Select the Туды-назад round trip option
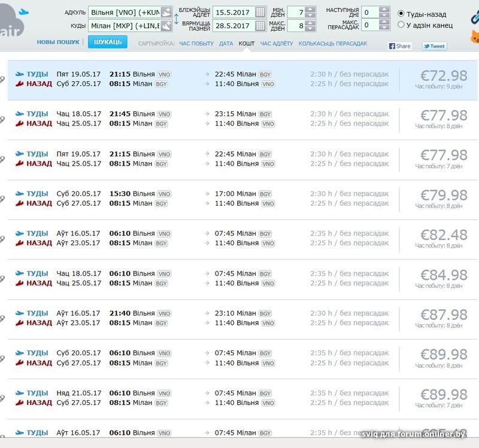479x448 pixels. point(401,14)
